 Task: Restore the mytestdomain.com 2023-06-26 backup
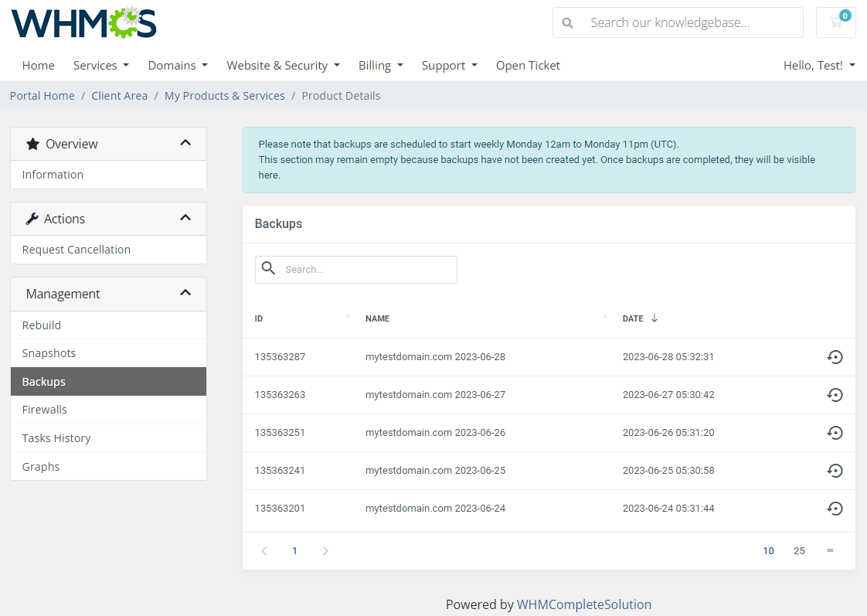point(835,432)
